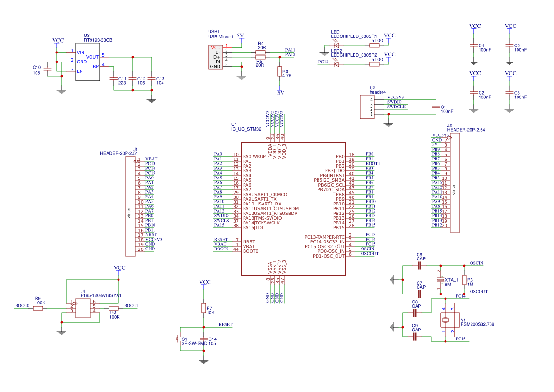
Task: Select the SWDIO net label
Action: 394,102
